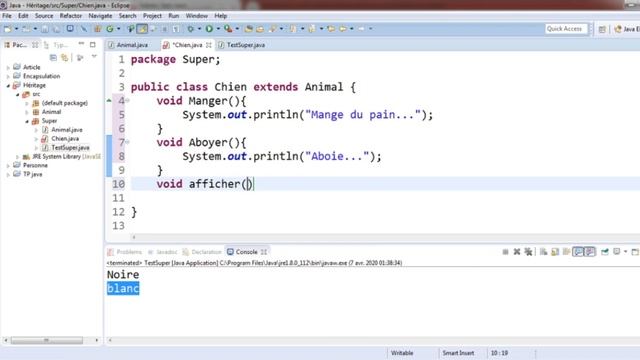This screenshot has width=640, height=360.
Task: Open the Project menu
Action: 152,16
